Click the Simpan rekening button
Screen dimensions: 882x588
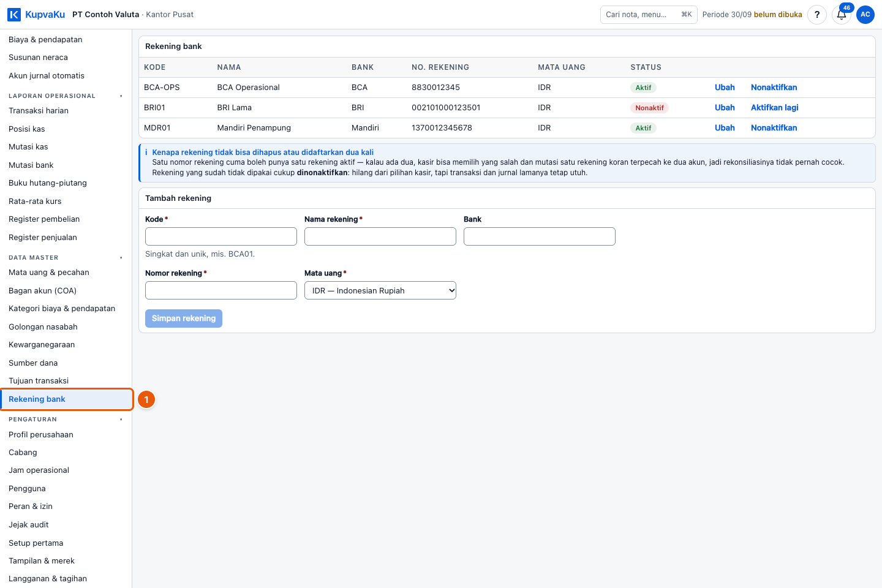coord(184,318)
